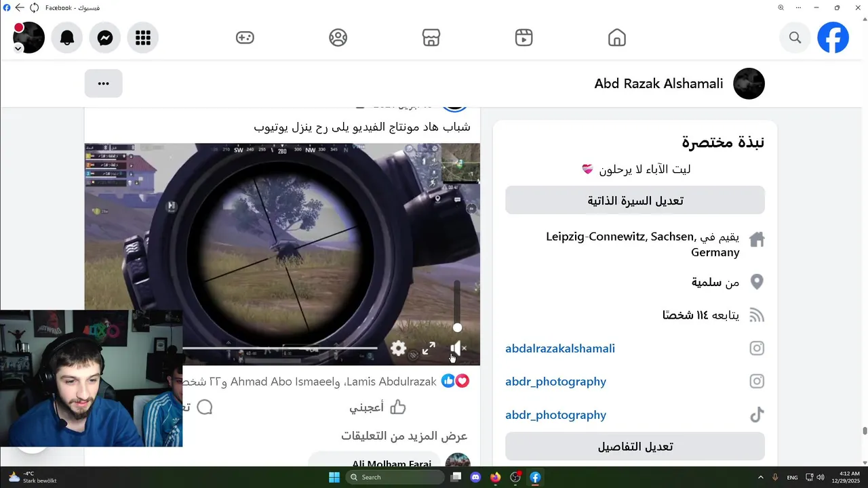Click the thumbs-up reaction icon
This screenshot has height=488, width=868.
pyautogui.click(x=448, y=381)
